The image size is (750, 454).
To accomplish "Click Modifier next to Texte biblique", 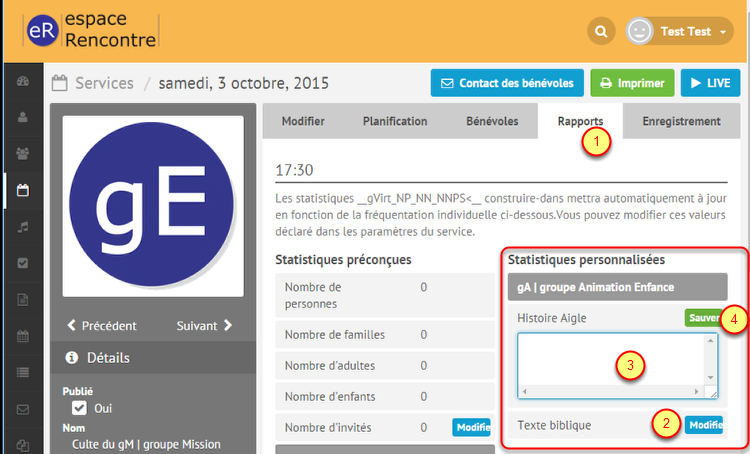I will (x=704, y=425).
